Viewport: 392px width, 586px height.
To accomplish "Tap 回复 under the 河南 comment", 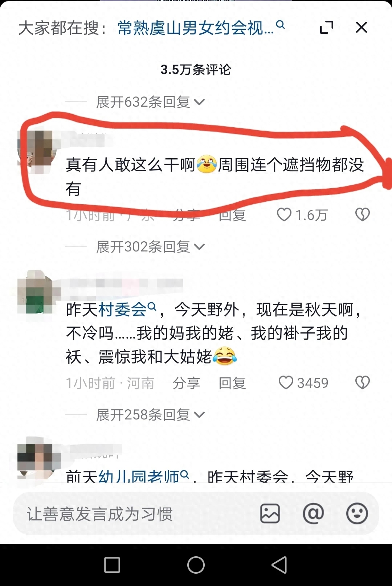I will point(232,383).
